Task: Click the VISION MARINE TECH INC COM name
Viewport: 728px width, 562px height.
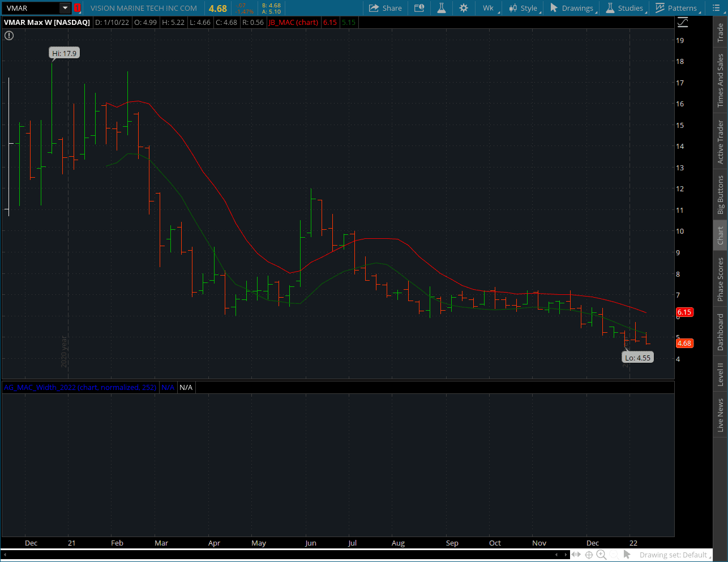Action: click(144, 8)
